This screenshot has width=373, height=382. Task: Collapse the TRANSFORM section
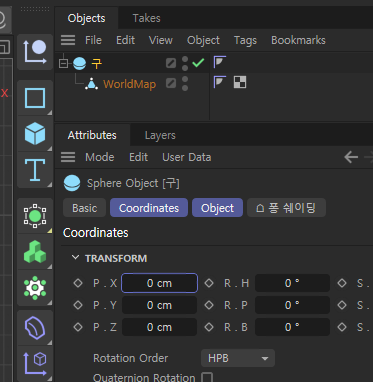[76, 258]
